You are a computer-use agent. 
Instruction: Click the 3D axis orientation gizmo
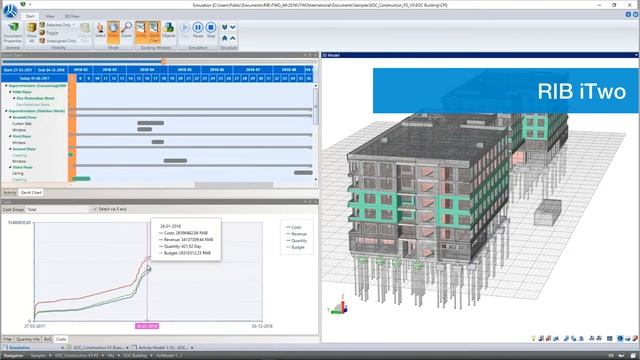[338, 306]
